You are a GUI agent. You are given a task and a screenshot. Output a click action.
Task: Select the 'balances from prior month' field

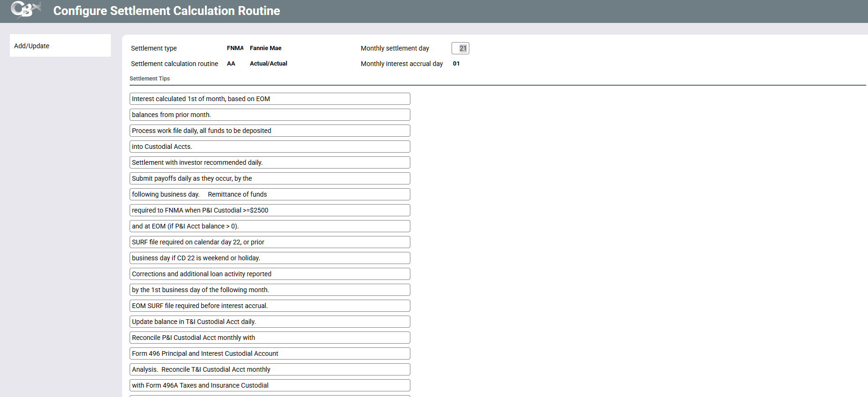pyautogui.click(x=270, y=115)
